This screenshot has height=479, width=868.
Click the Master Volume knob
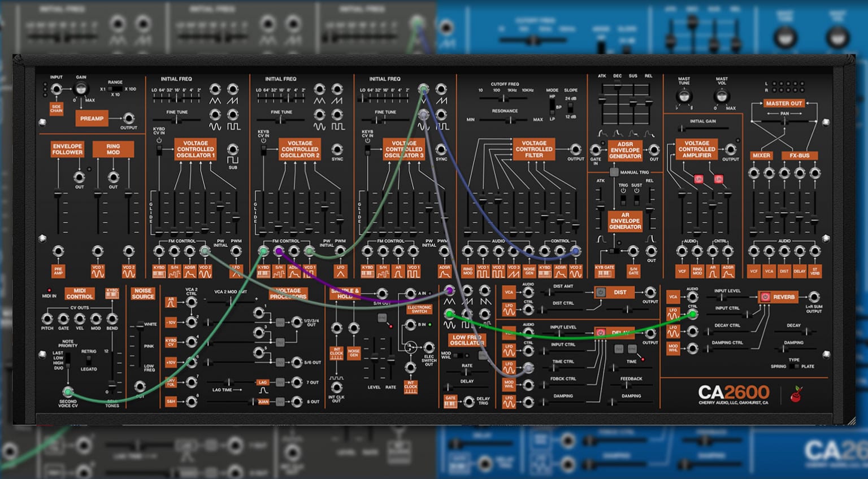(x=722, y=96)
